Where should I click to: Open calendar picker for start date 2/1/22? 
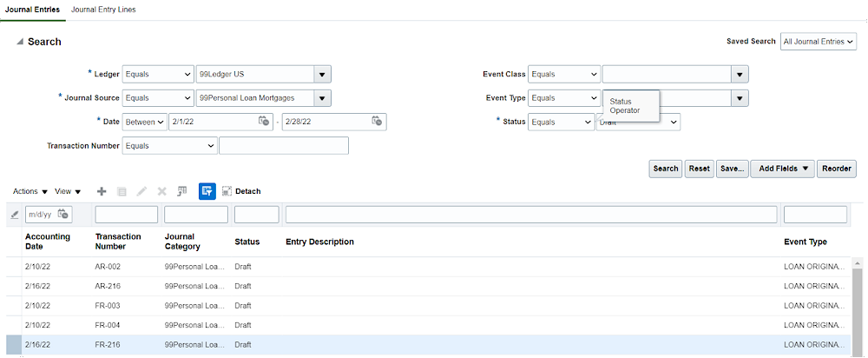point(264,121)
